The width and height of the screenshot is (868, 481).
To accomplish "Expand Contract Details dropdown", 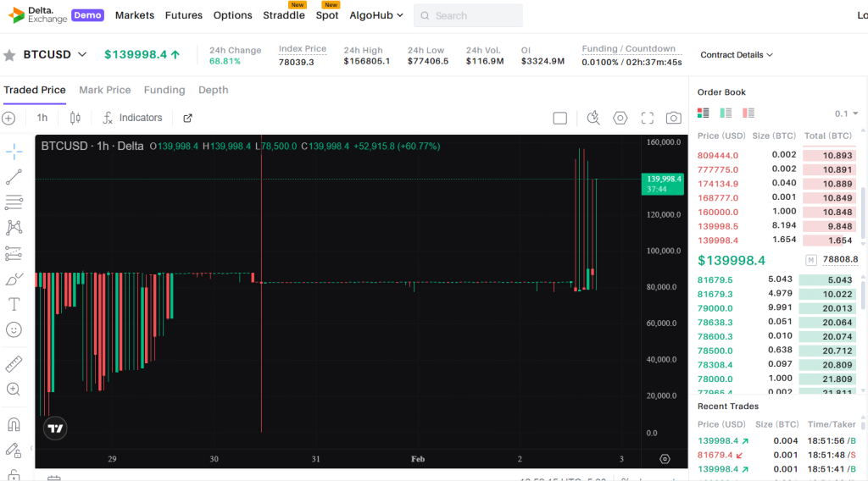I will tap(736, 55).
